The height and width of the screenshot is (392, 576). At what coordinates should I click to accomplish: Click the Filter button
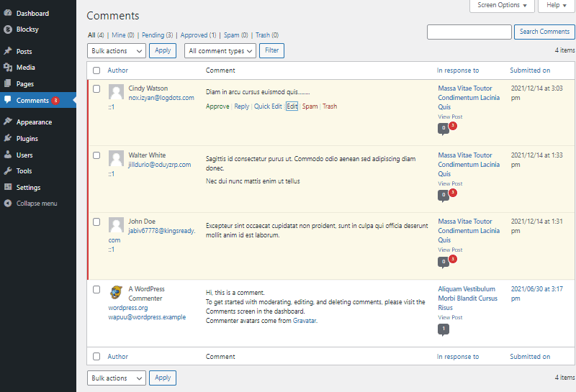point(272,50)
